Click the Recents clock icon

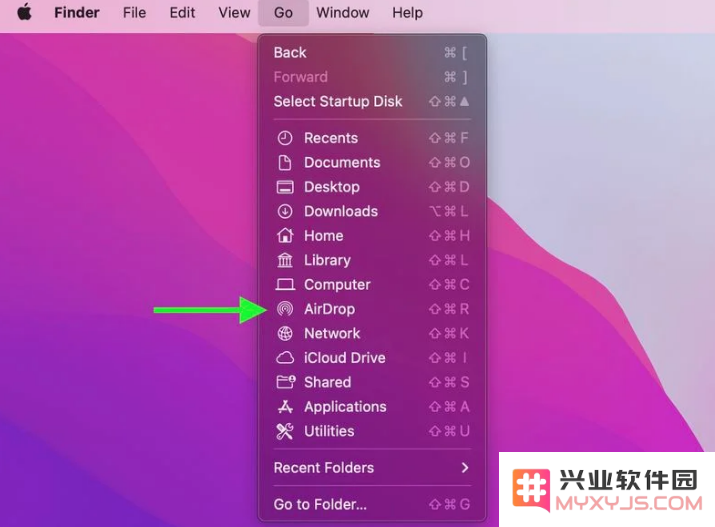click(285, 138)
